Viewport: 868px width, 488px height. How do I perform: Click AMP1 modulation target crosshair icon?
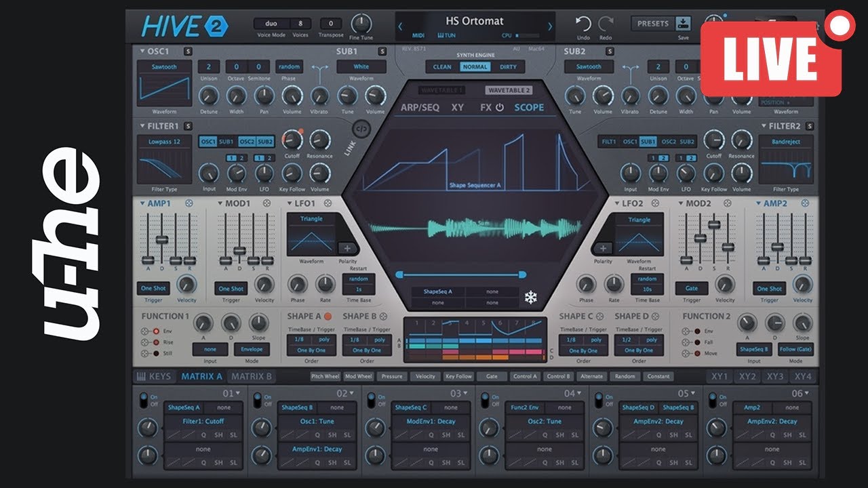tap(189, 203)
